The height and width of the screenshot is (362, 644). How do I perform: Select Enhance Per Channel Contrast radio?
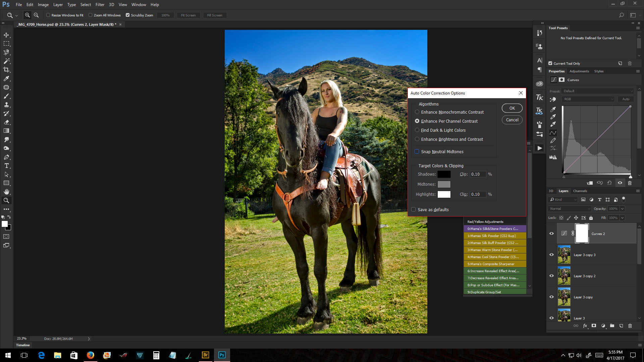point(417,121)
